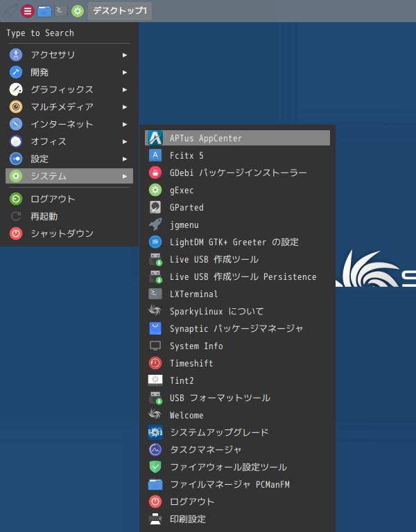Click LightDM GTK+ Greeter の設定 icon

(155, 242)
